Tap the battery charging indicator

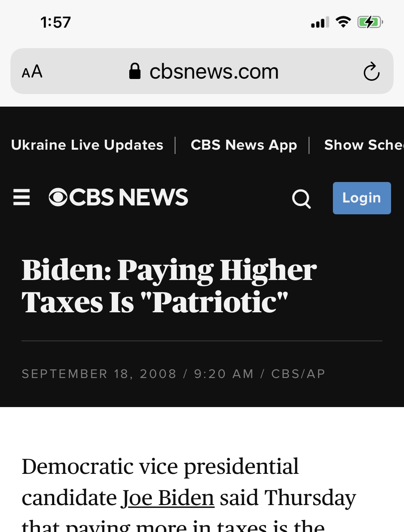[370, 22]
